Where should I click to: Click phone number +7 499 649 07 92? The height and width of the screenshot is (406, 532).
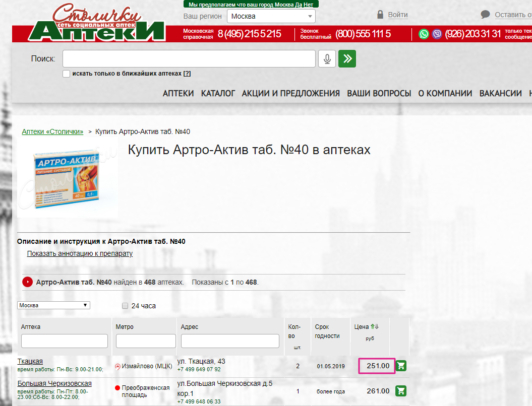coord(199,369)
